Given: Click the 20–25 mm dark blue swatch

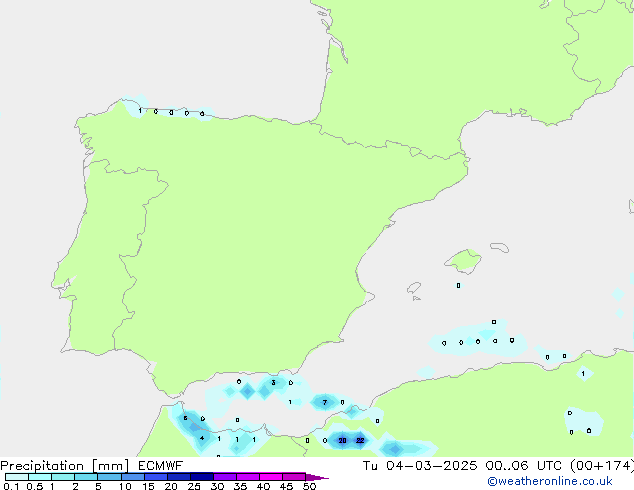Looking at the screenshot, I should point(179,477).
